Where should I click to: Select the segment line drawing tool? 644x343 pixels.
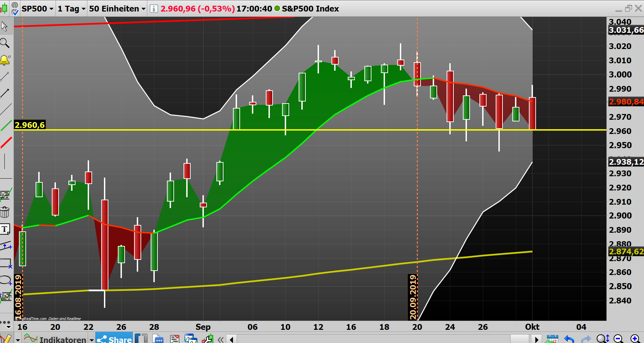coord(5,76)
